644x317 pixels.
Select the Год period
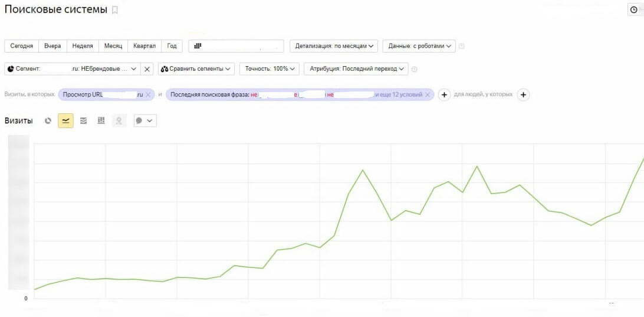(x=172, y=46)
